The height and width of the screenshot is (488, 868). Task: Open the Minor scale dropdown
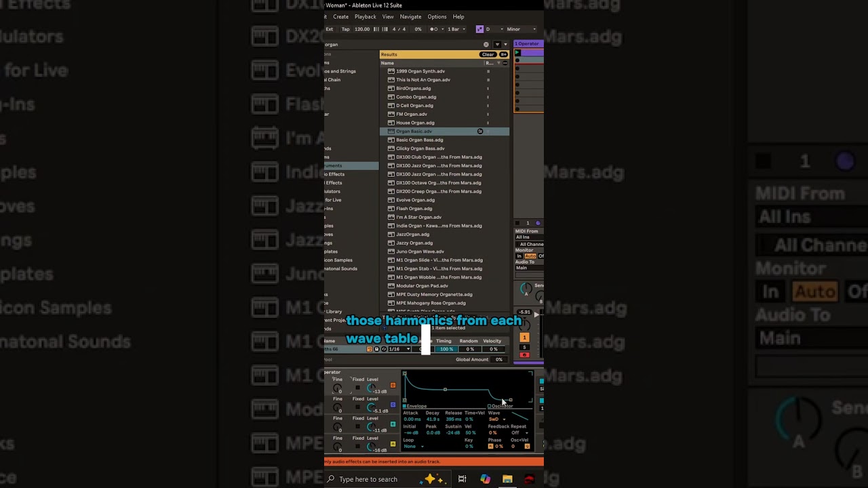click(x=522, y=29)
